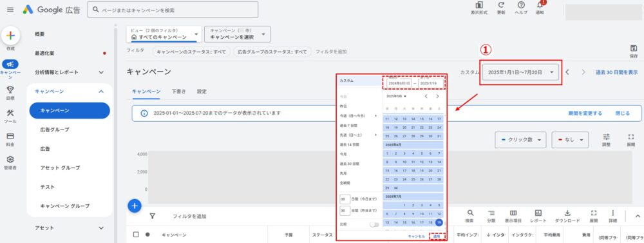Click the 保存 save icon
The image size is (644, 243).
point(633,48)
